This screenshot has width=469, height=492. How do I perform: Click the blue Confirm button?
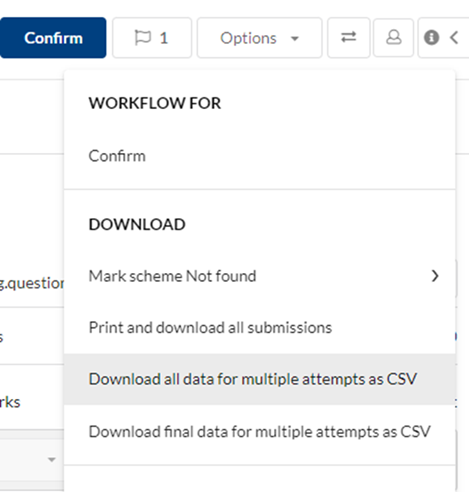[53, 38]
